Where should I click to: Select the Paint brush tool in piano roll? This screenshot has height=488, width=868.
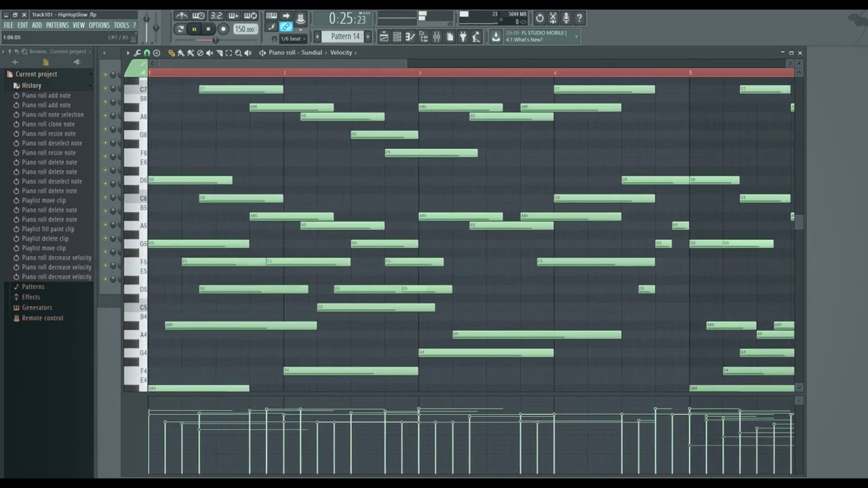181,53
